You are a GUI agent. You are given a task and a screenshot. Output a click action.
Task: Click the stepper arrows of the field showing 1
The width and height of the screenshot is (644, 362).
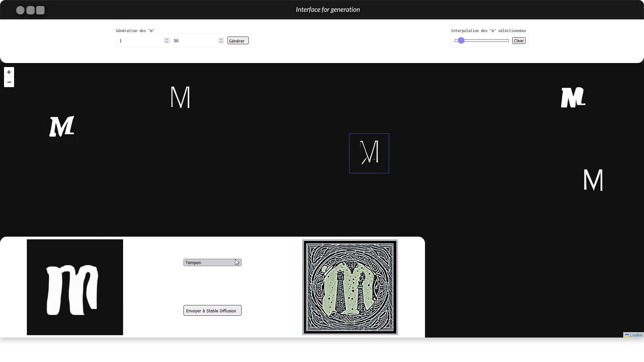[x=166, y=41]
